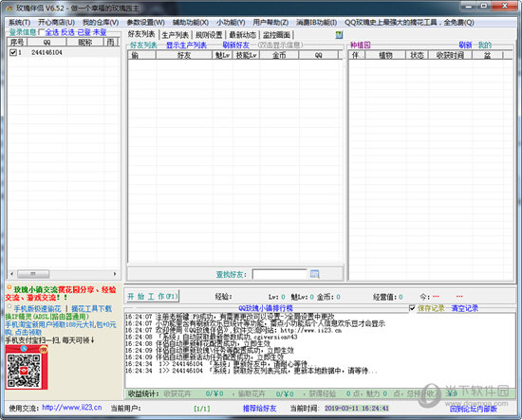Open the 手机版极速偷花 link

(x=37, y=308)
